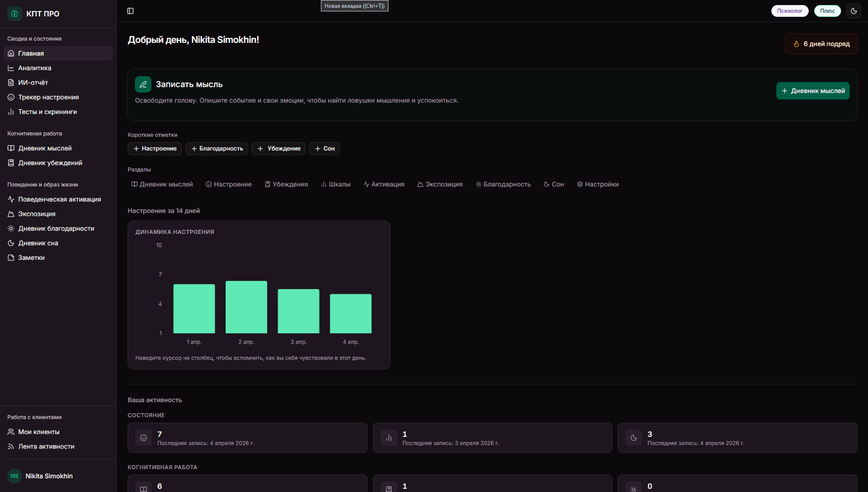Select the Психолог role badge
The image size is (868, 492).
(790, 11)
